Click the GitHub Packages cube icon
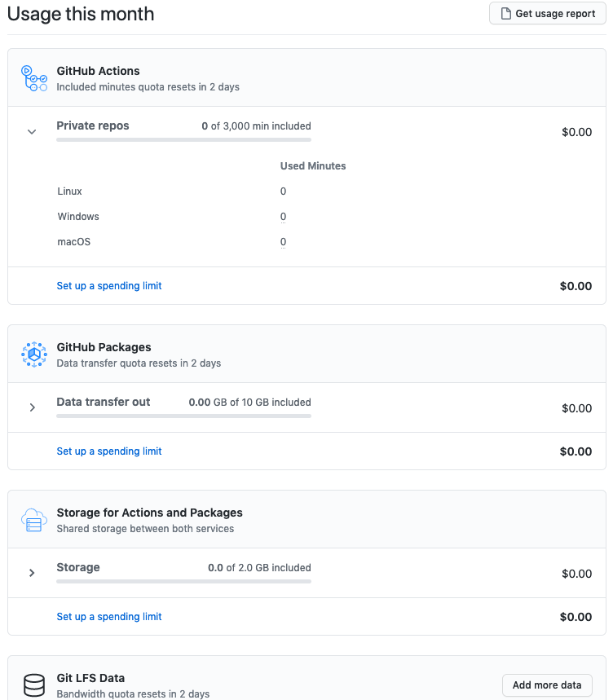Viewport: 613px width, 700px height. point(34,354)
